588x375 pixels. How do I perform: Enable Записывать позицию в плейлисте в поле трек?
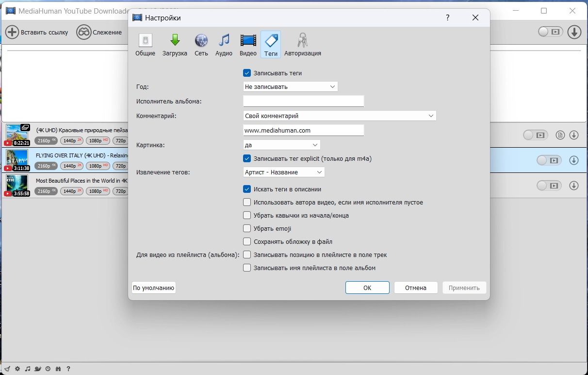[x=247, y=255]
